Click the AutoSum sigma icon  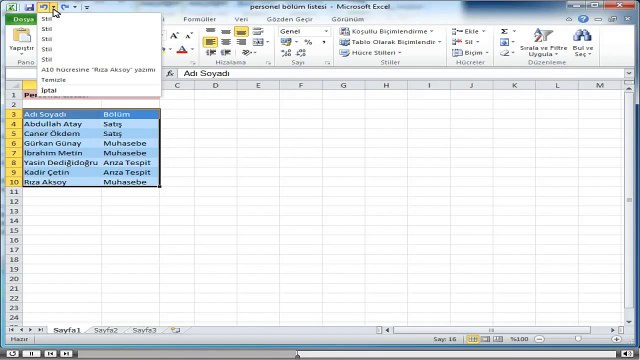pos(504,31)
